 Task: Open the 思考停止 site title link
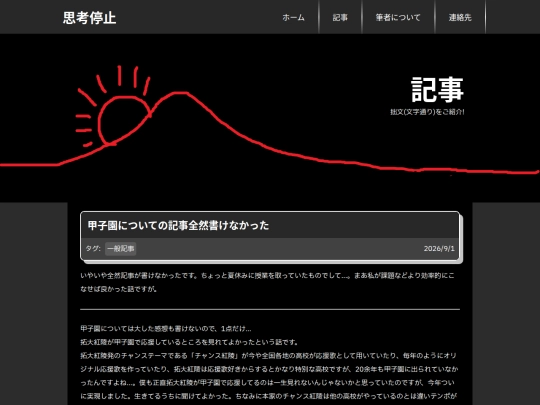click(x=89, y=18)
